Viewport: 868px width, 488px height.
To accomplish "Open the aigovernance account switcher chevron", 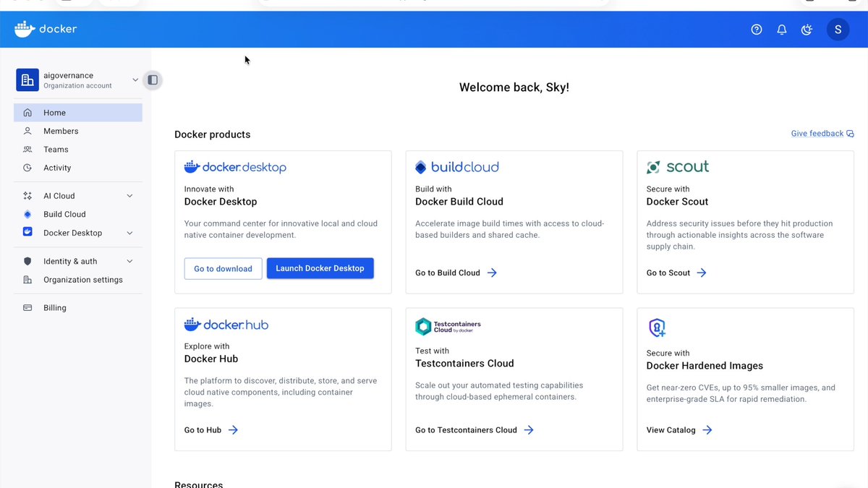I will (135, 80).
